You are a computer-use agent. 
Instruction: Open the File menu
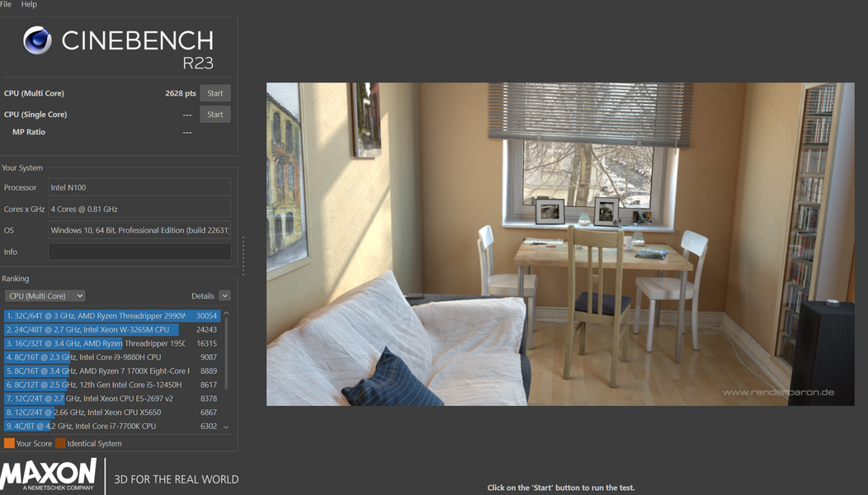(6, 4)
